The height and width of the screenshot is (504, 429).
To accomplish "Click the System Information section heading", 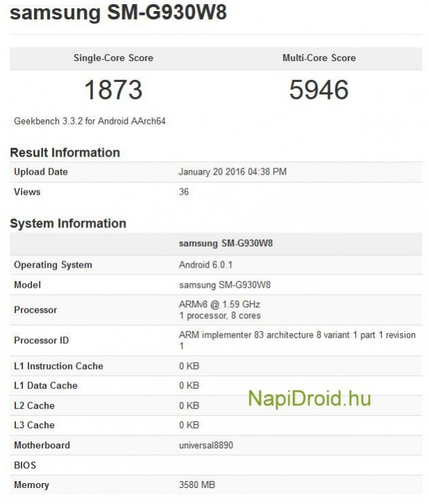I will tap(68, 223).
